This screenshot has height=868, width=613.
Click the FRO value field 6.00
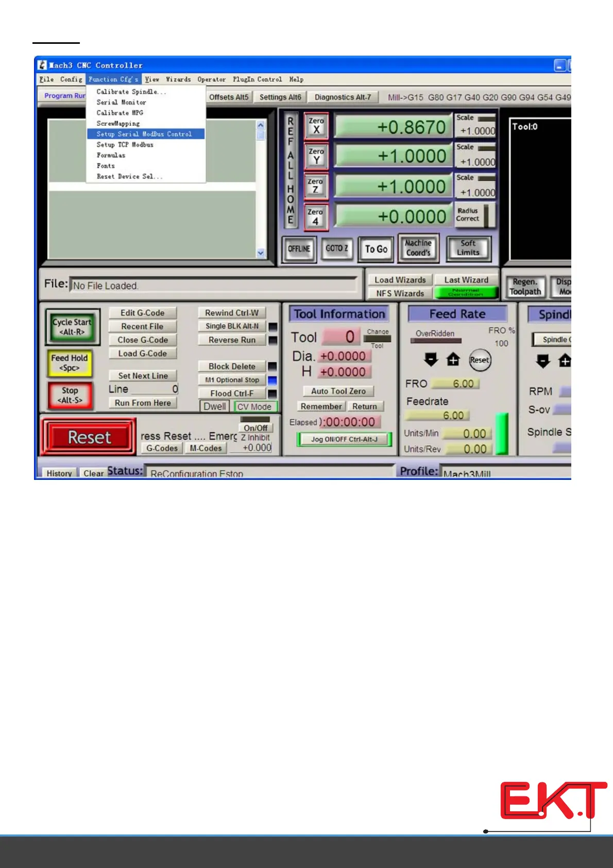coord(456,384)
